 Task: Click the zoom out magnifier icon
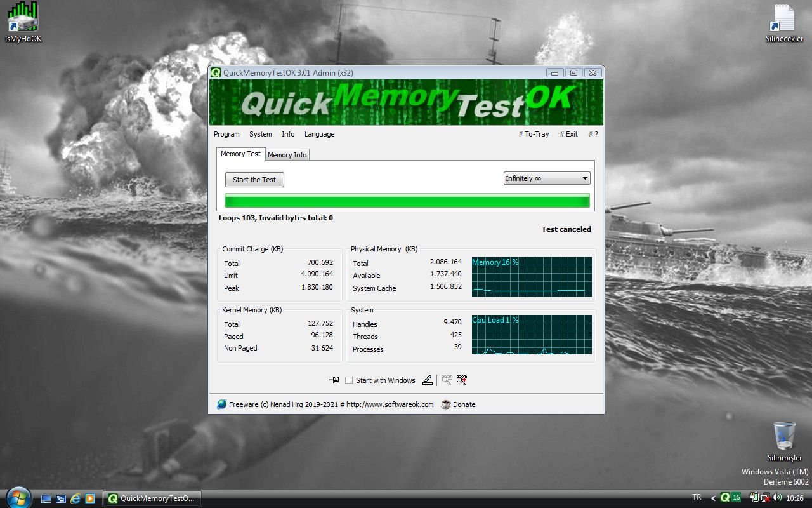pos(447,380)
